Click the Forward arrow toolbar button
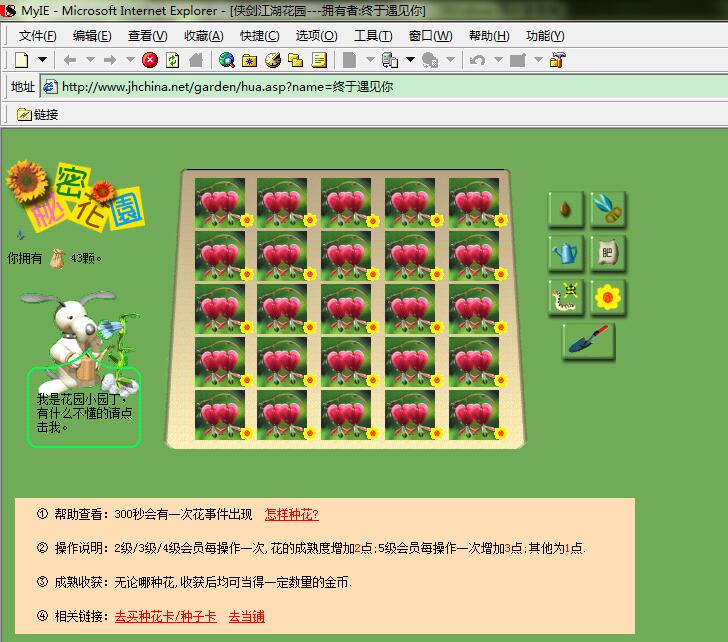The image size is (728, 642). coord(110,60)
